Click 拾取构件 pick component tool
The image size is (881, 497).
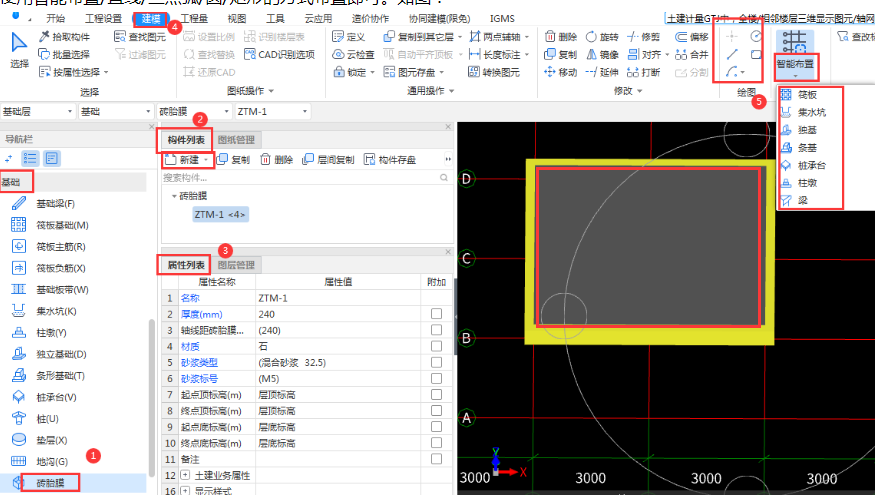pos(64,37)
